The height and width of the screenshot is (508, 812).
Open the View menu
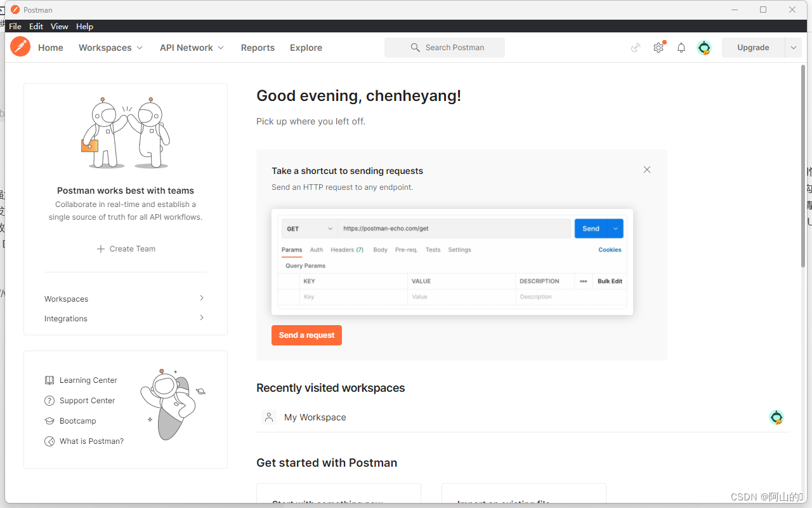tap(60, 26)
